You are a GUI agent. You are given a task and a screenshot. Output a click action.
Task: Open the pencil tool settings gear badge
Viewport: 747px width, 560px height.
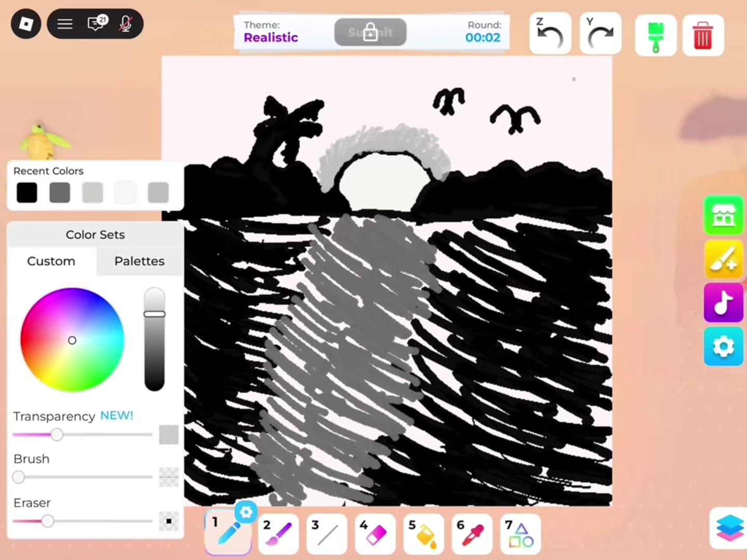pyautogui.click(x=246, y=512)
